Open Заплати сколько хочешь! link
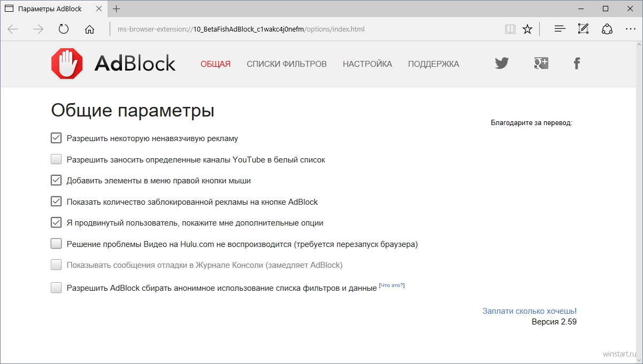Viewport: 643px width, 364px height. (530, 311)
